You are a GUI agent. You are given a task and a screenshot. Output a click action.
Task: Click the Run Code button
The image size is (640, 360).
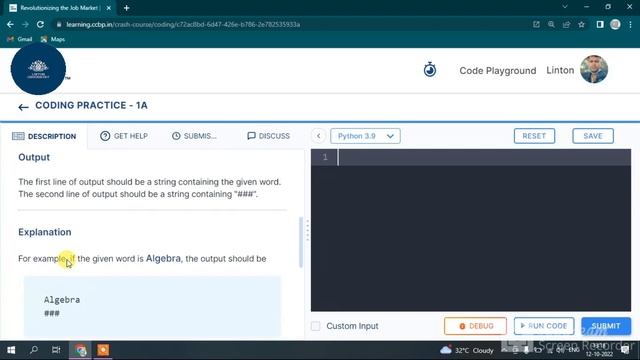point(544,326)
